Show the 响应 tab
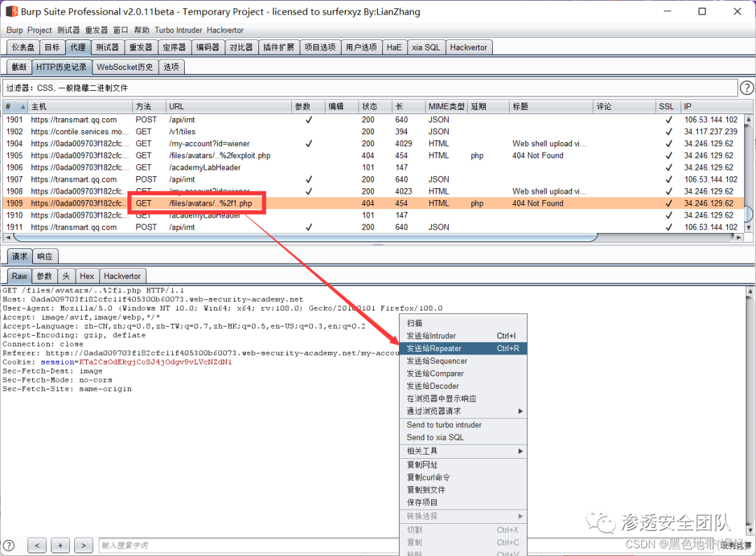The image size is (756, 556). [45, 256]
